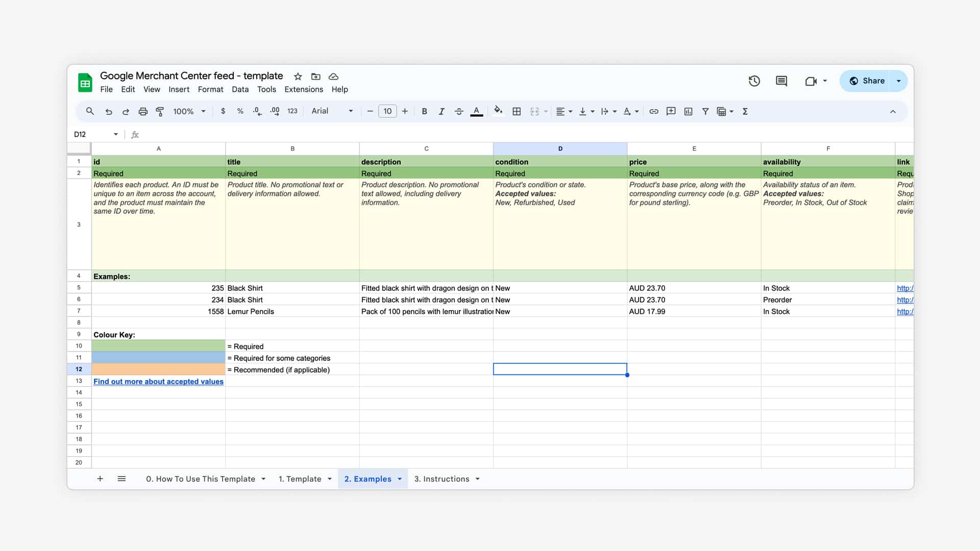
Task: Create a filter
Action: [x=705, y=111]
